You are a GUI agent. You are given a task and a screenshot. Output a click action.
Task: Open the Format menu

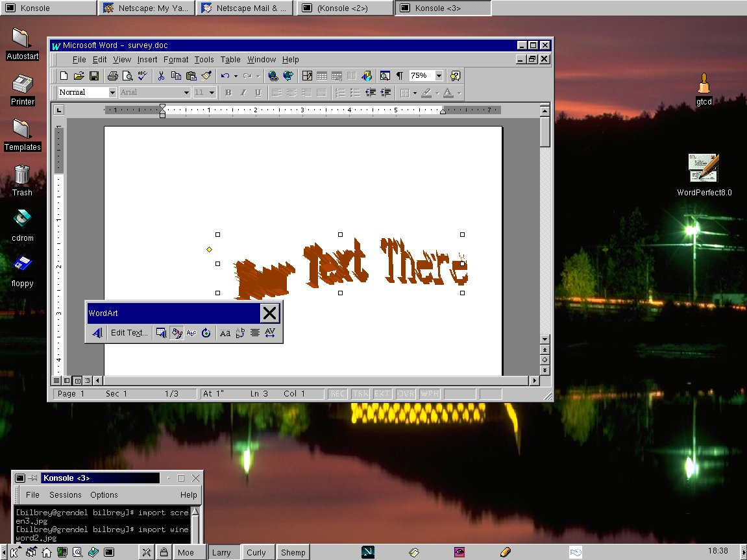[176, 60]
